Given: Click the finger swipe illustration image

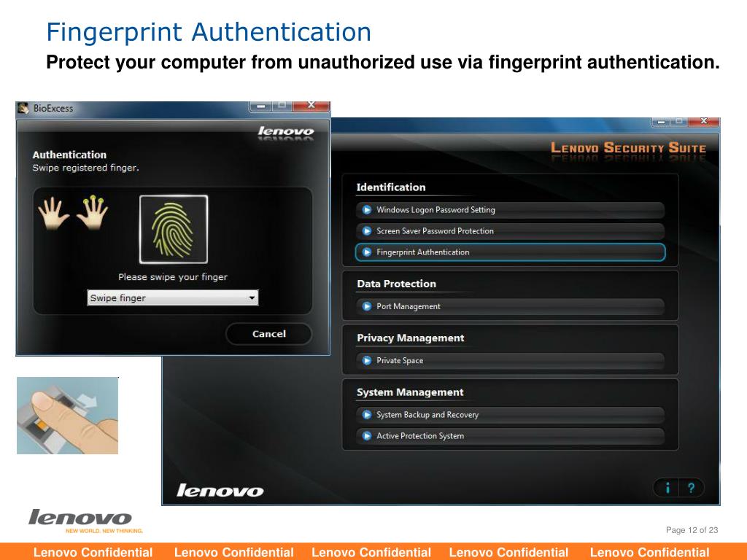Looking at the screenshot, I should [68, 416].
